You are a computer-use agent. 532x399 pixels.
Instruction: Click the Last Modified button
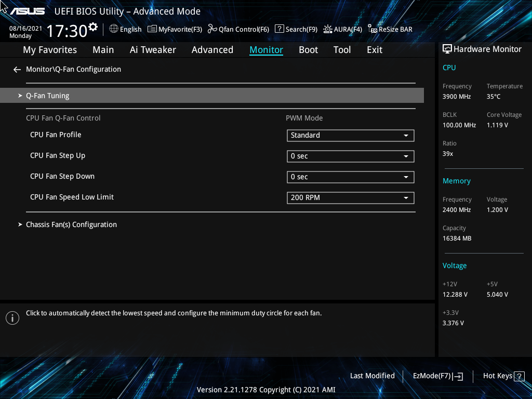point(372,376)
